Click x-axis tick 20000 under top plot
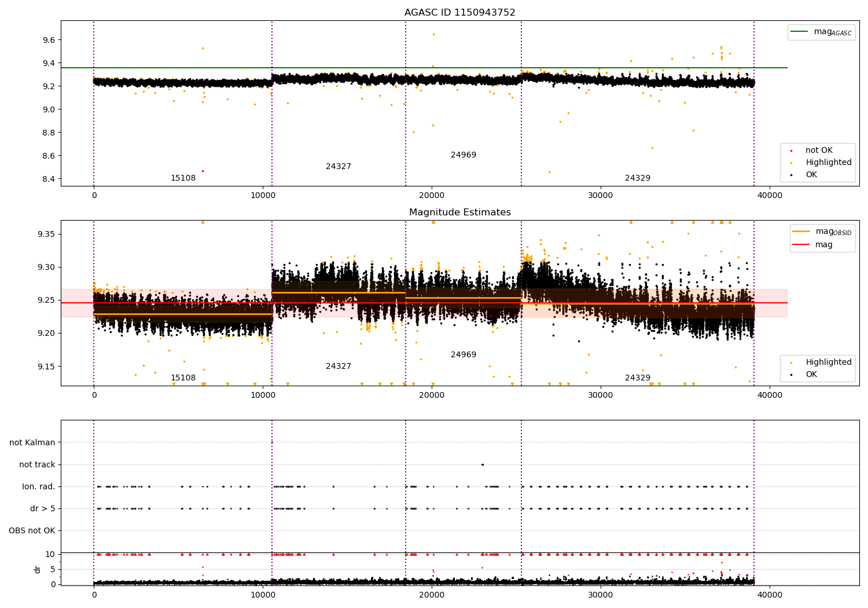The height and width of the screenshot is (608, 868). pyautogui.click(x=432, y=196)
